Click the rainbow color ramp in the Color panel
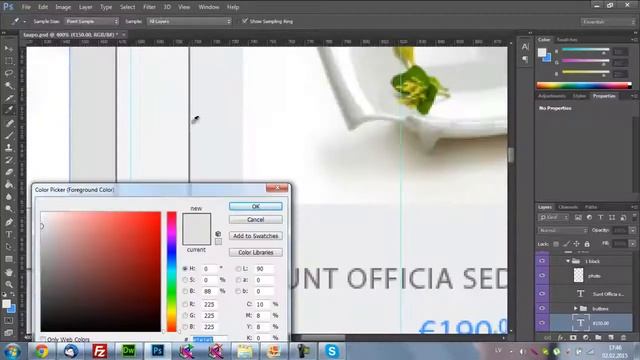The width and height of the screenshot is (640, 360). coord(584,85)
